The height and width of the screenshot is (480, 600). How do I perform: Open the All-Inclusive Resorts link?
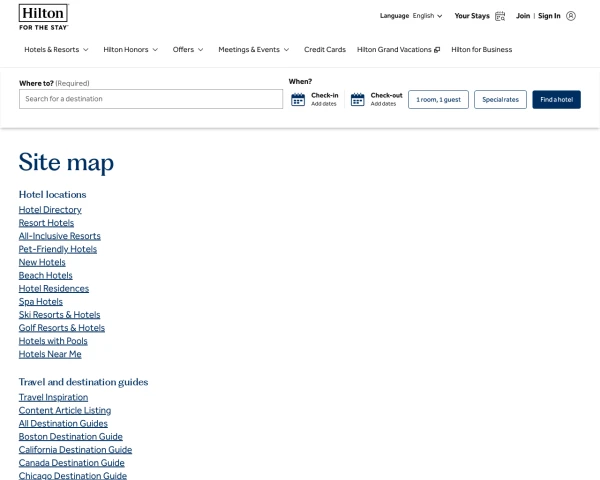60,236
